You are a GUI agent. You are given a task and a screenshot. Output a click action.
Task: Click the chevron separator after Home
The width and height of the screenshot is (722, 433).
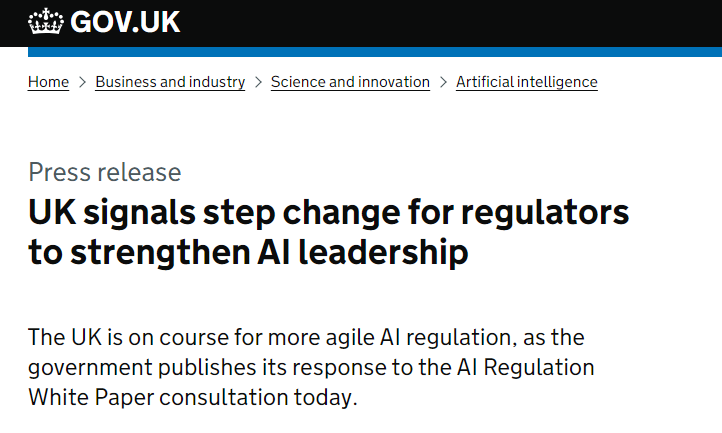(82, 82)
